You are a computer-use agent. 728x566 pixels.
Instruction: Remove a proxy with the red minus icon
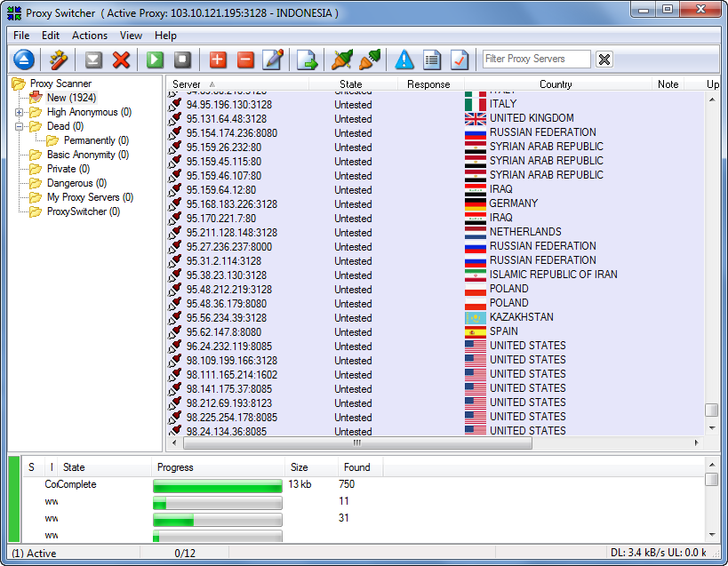[x=245, y=60]
